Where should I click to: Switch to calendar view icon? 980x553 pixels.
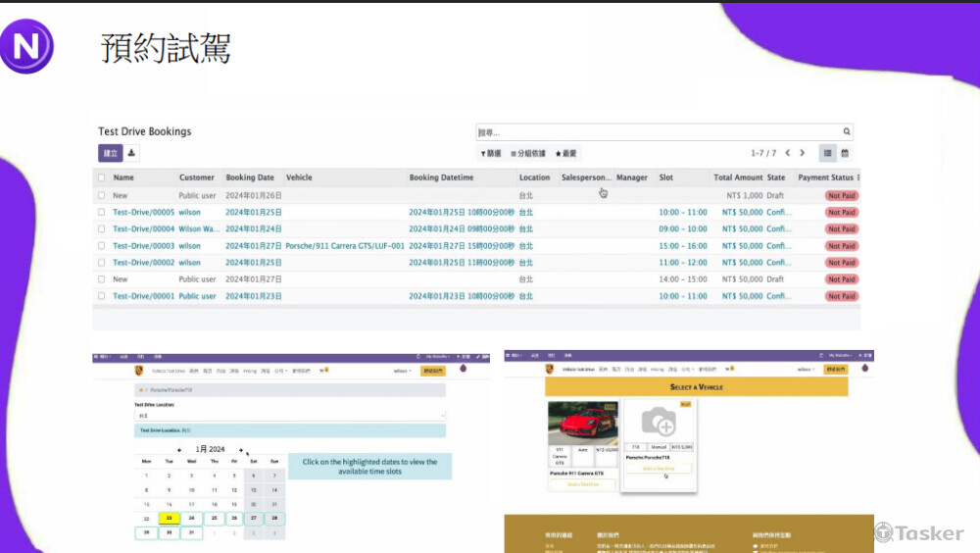pos(845,153)
